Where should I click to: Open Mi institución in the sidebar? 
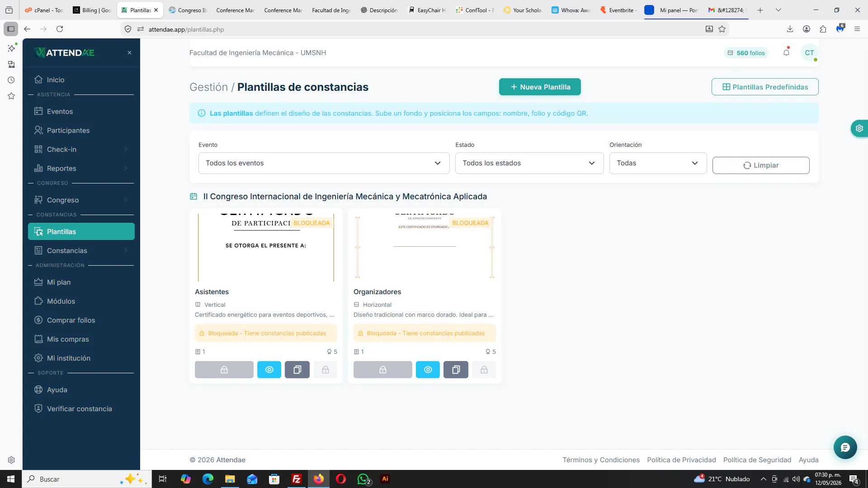(x=81, y=358)
